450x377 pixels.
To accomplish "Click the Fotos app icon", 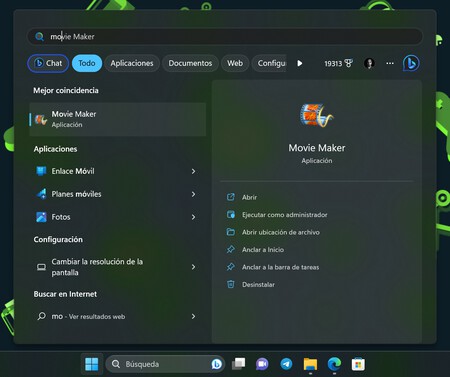I will tap(41, 217).
